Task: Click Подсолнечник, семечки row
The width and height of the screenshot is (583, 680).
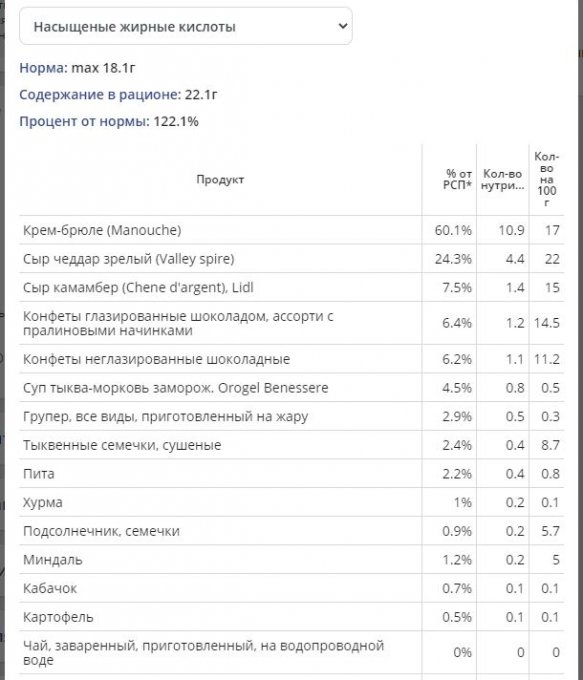Action: [292, 531]
